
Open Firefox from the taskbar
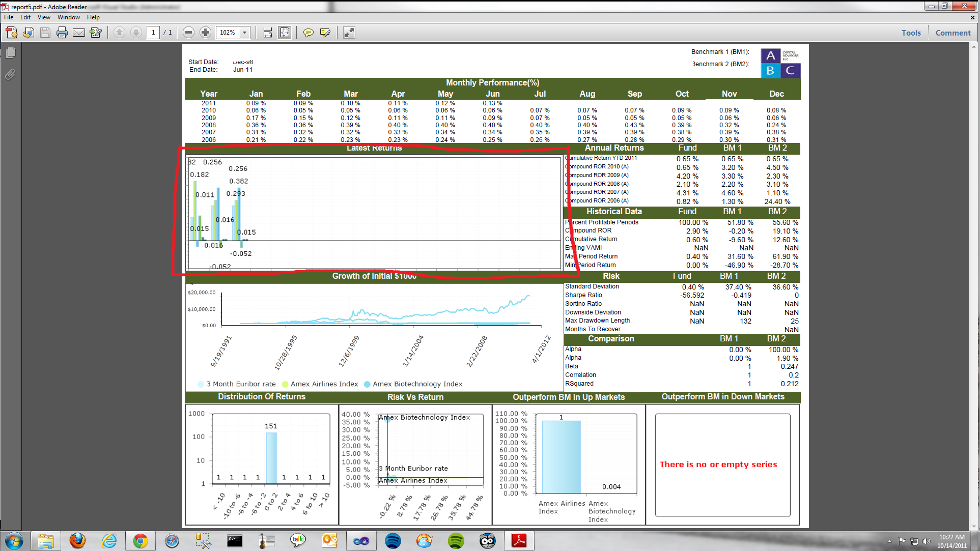(x=77, y=540)
